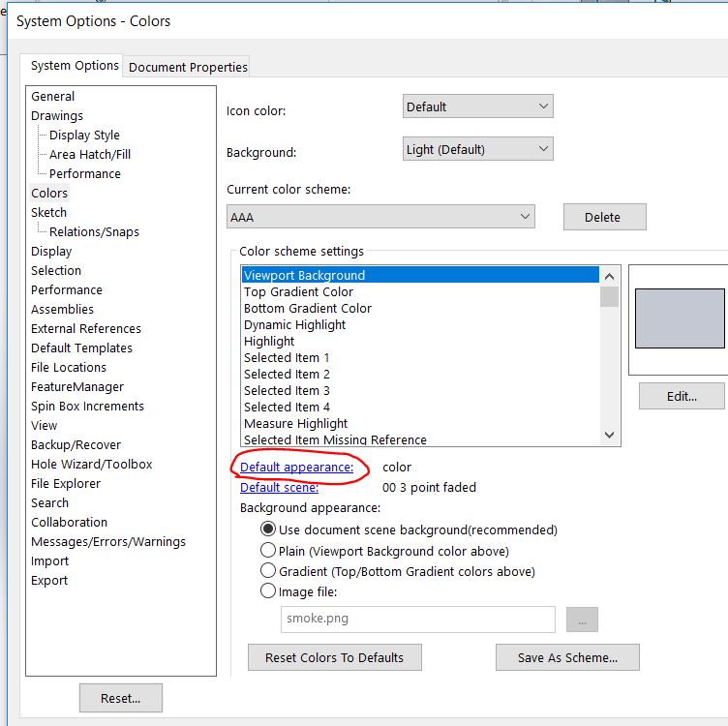Click the Default appearance link
Image resolution: width=728 pixels, height=726 pixels.
point(296,468)
